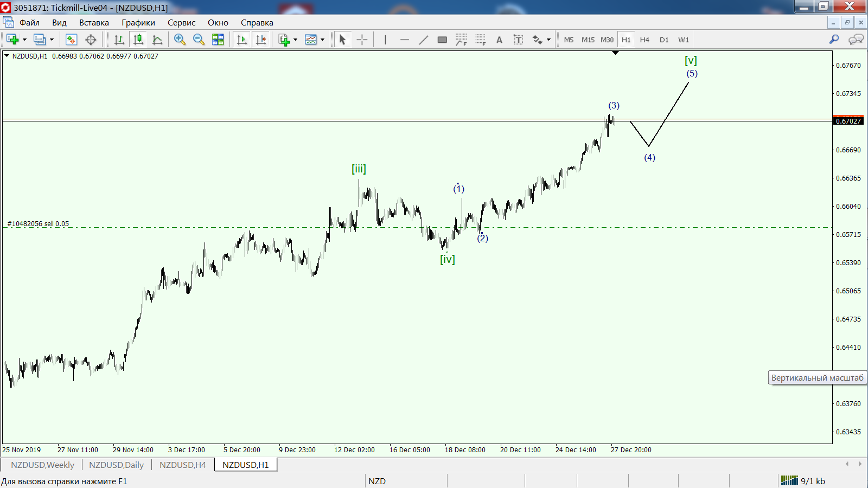Click the chart shift triangle marker
This screenshot has height=488, width=868.
[x=615, y=53]
